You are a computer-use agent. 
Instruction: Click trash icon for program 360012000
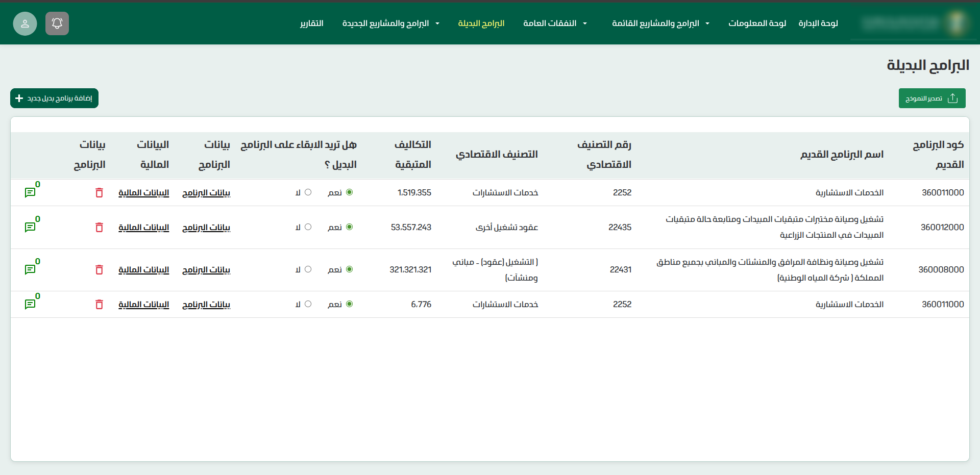(99, 228)
